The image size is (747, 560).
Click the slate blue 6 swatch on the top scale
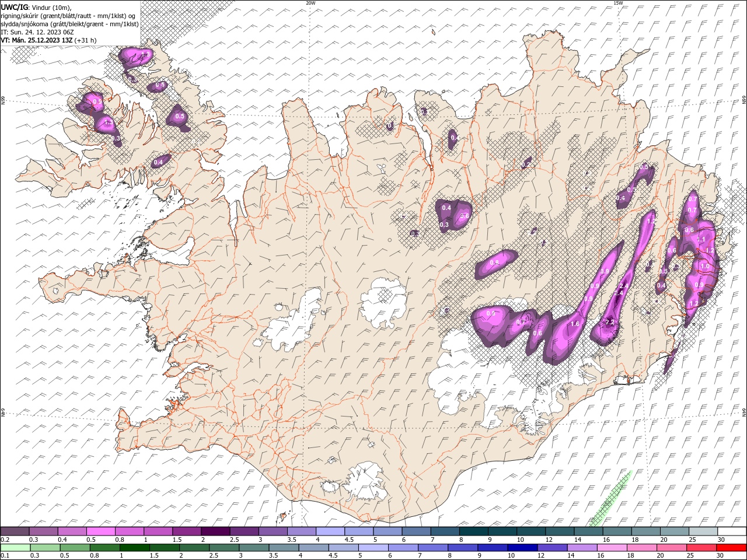(x=416, y=531)
